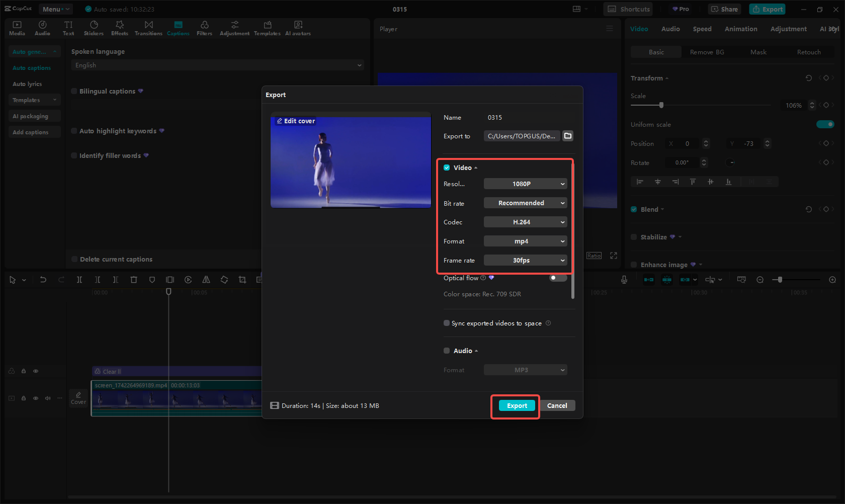
Task: Expand the Spoken language dropdown showing English
Action: tap(217, 65)
